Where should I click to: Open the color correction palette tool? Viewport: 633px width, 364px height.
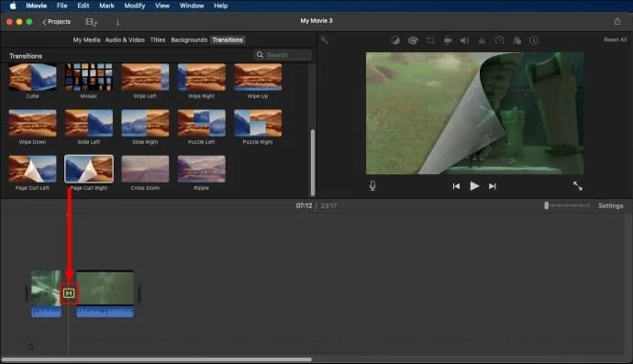coord(413,40)
